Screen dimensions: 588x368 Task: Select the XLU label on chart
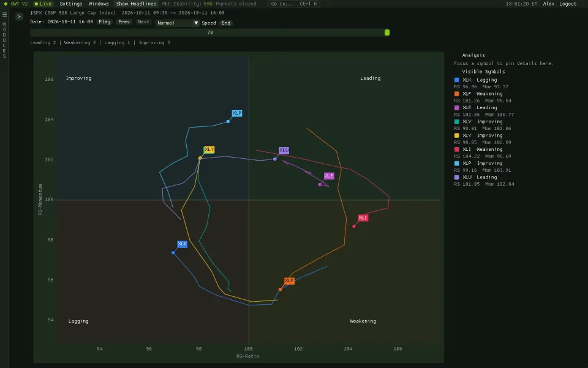coord(284,150)
